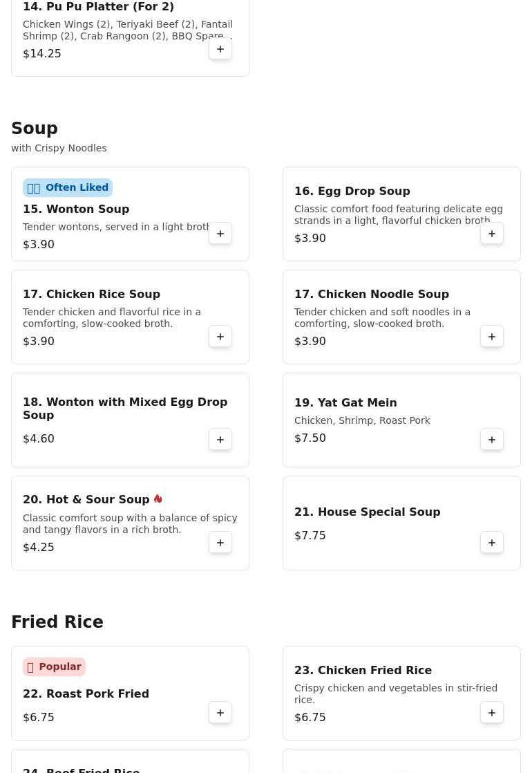Click the Fried Rice section heading

click(x=57, y=622)
